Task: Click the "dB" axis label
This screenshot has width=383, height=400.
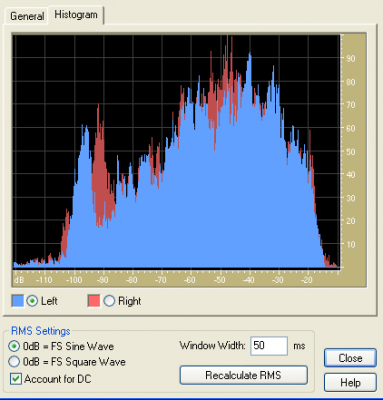Action: point(19,280)
